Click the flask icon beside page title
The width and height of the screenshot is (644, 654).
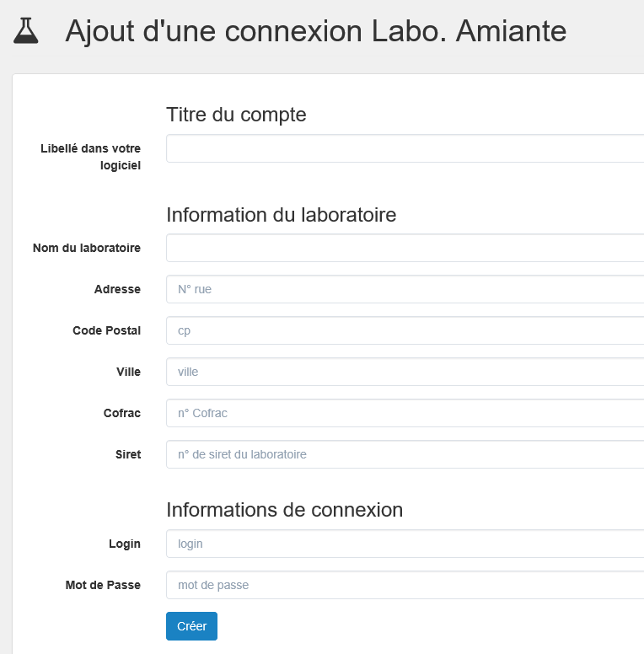[x=26, y=30]
